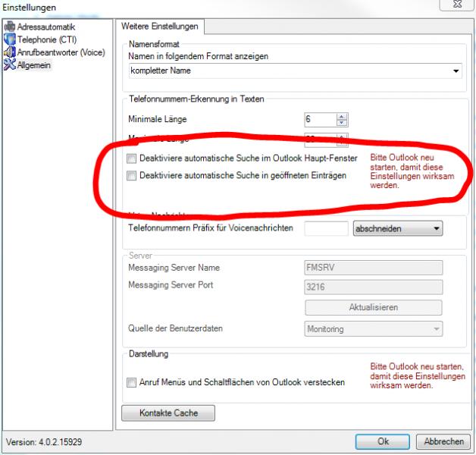This screenshot has width=476, height=455.
Task: Enable Deaktiviere automatische Suche im Outlook Haupt-Fenster
Action: point(133,158)
